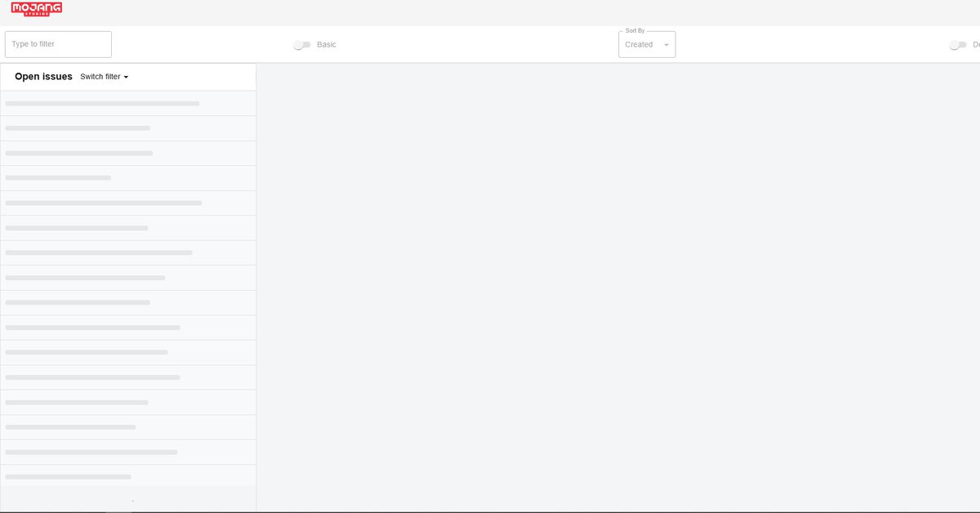This screenshot has height=513, width=980.
Task: Open the 'Switch filter' dropdown
Action: (105, 77)
